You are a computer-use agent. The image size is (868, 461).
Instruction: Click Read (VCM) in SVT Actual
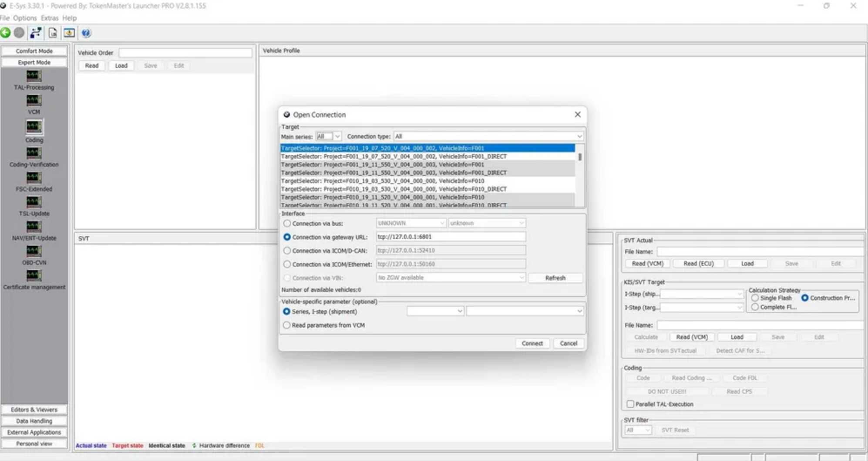click(648, 264)
